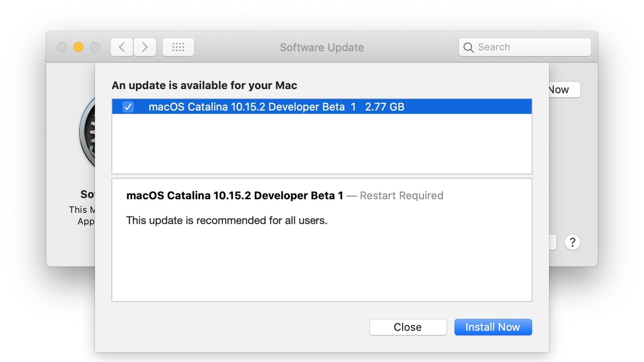644x362 pixels.
Task: Click the Close button in the update sheet
Action: tap(408, 327)
